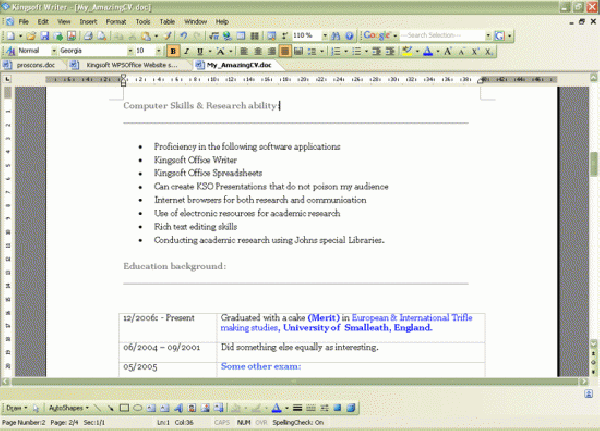The height and width of the screenshot is (431, 600).
Task: Expand the Search Selection history dropdown
Action: click(x=488, y=36)
